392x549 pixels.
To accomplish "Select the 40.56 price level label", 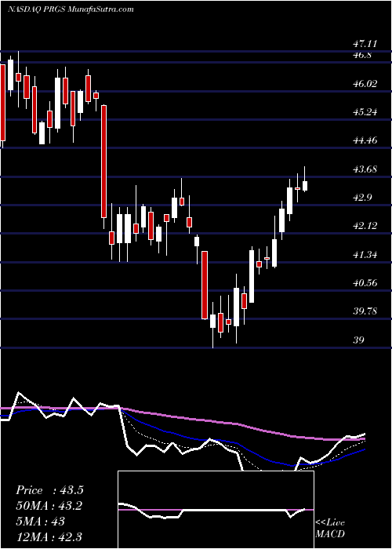I will (365, 283).
